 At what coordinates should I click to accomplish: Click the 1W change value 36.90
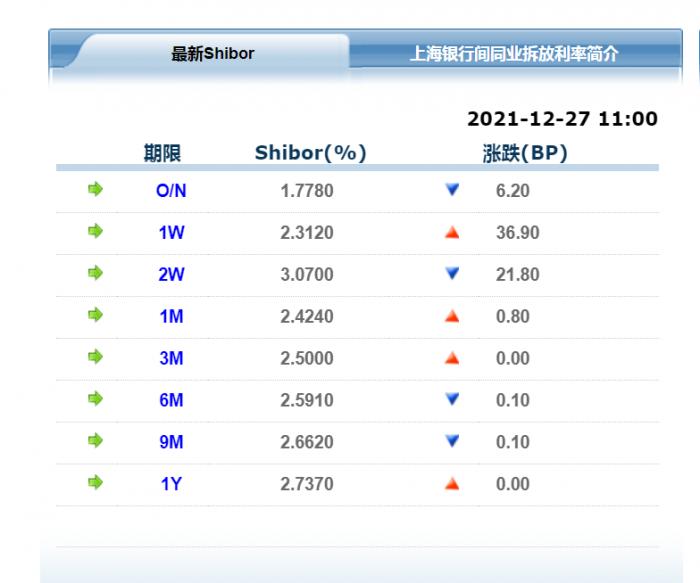click(517, 233)
